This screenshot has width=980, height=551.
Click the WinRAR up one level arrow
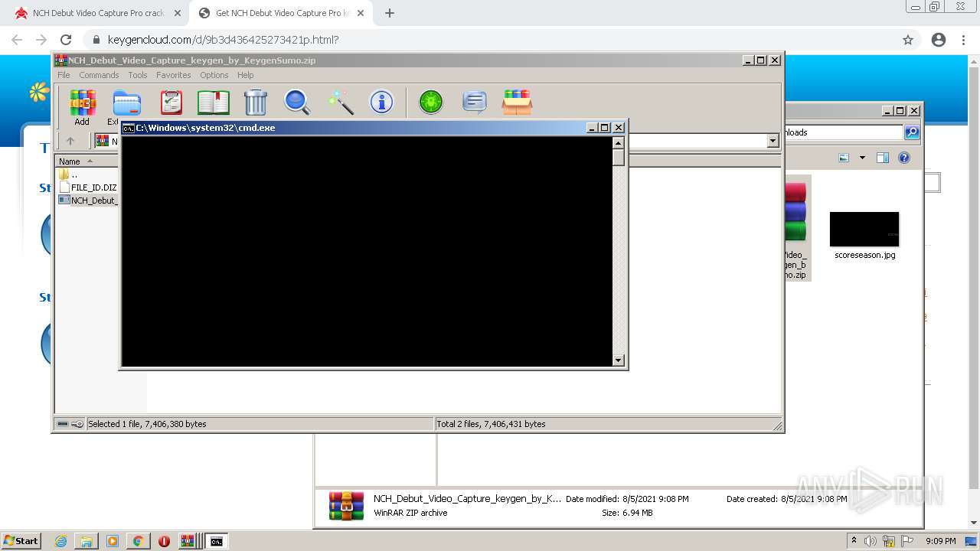click(70, 141)
